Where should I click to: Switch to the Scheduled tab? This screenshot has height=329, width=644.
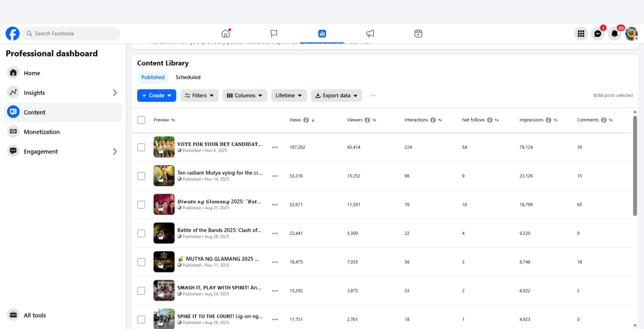[x=188, y=77]
